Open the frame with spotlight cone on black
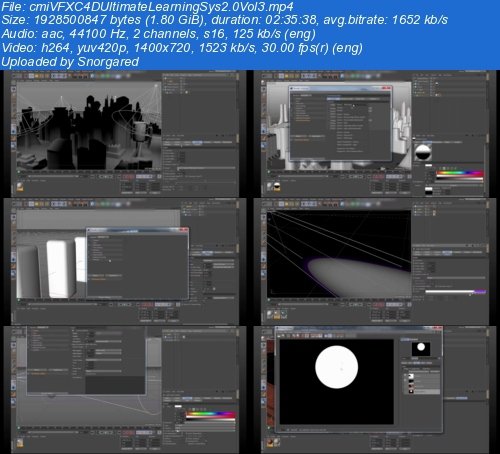This screenshot has height=454, width=500. [375, 262]
